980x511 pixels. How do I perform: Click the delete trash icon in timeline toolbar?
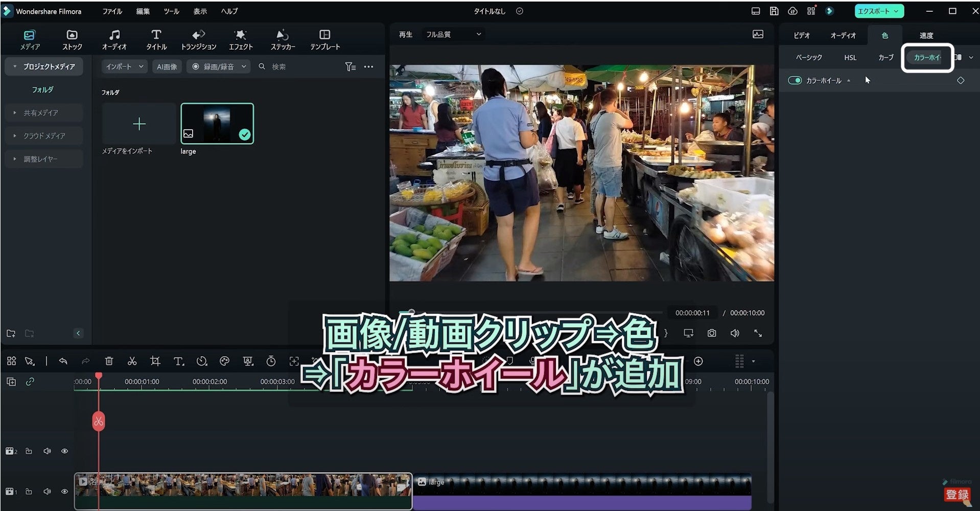pyautogui.click(x=109, y=361)
